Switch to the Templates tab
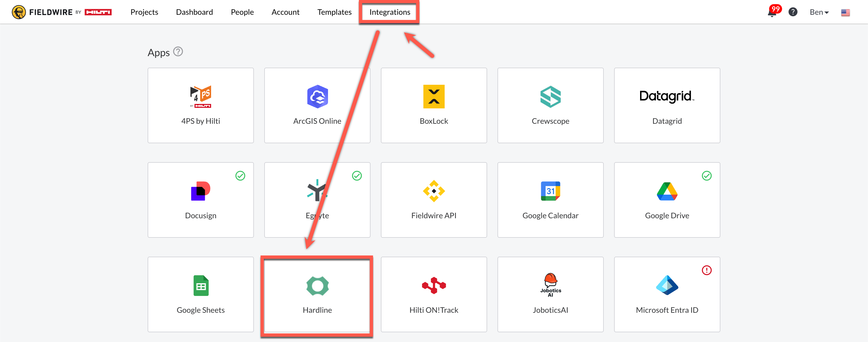Image resolution: width=868 pixels, height=342 pixels. tap(334, 12)
